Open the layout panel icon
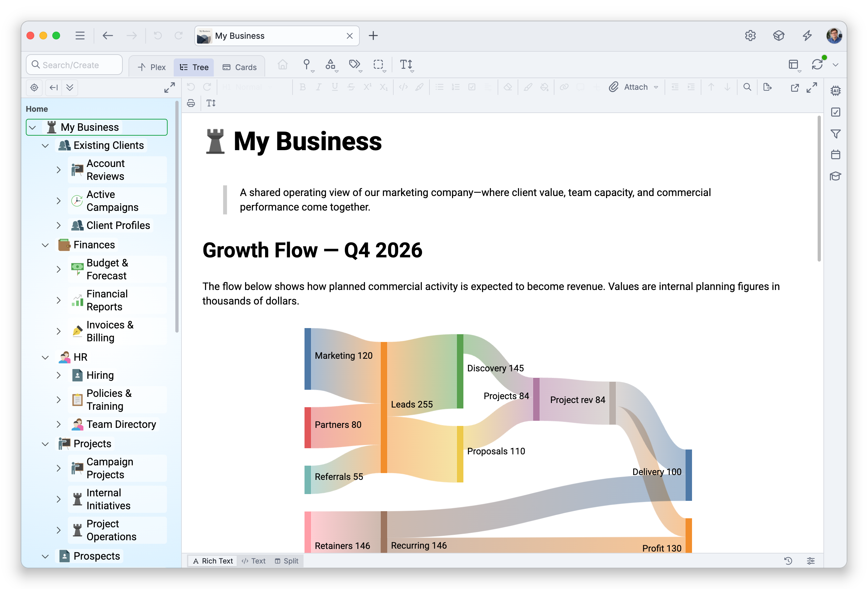The width and height of the screenshot is (868, 589). [793, 65]
